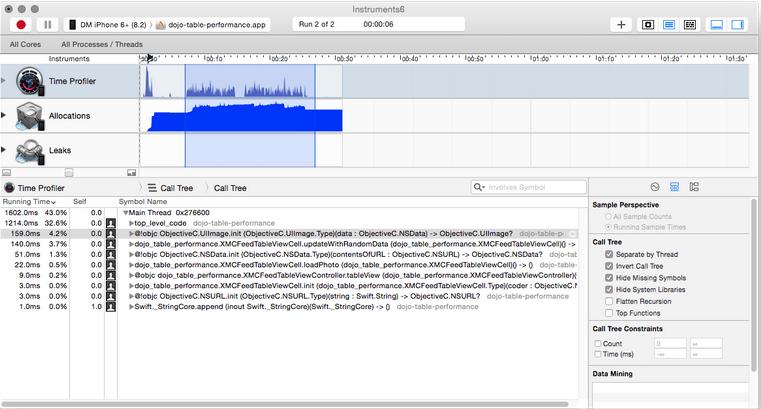Expand the top_level_code row
This screenshot has width=761, height=409.
[131, 223]
